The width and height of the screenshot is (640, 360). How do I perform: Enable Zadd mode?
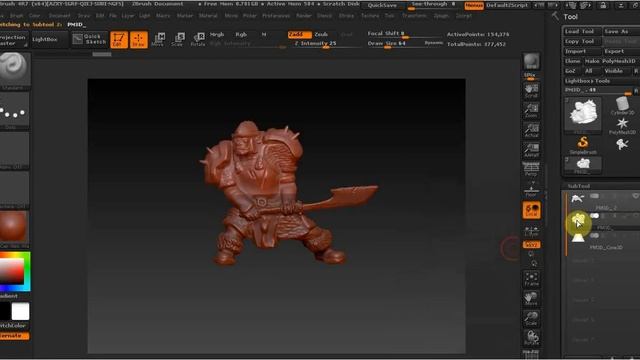pyautogui.click(x=300, y=35)
